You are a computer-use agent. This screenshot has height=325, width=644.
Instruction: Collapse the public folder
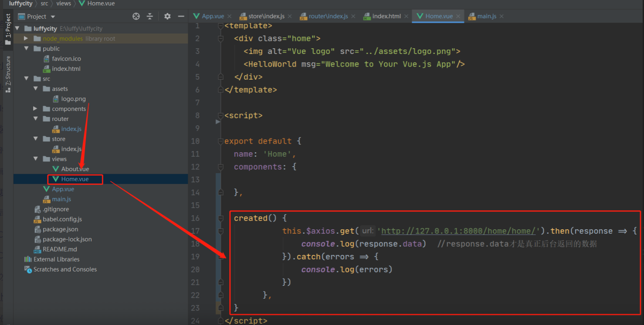[27, 49]
